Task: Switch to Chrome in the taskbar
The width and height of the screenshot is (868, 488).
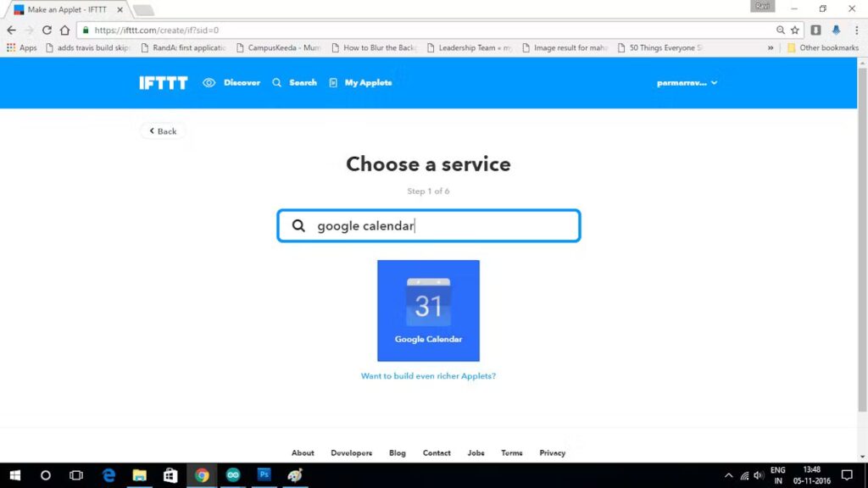Action: [x=202, y=475]
